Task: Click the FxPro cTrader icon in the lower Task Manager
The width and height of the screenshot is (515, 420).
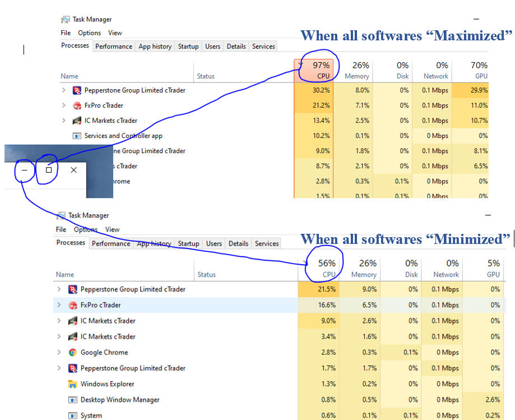Action: [x=73, y=305]
